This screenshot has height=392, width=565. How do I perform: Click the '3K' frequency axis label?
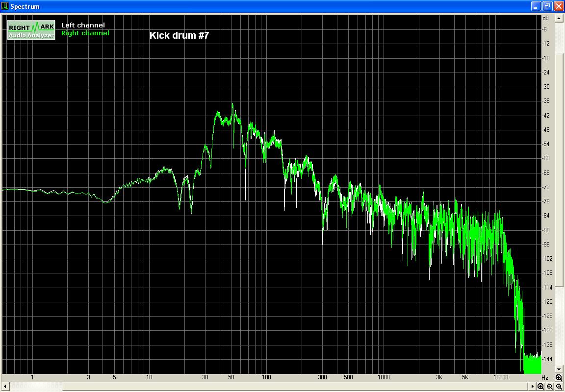click(439, 377)
